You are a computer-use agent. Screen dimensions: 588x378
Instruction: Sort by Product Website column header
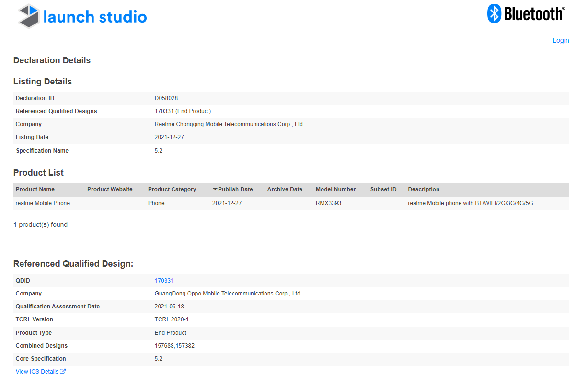tap(110, 189)
